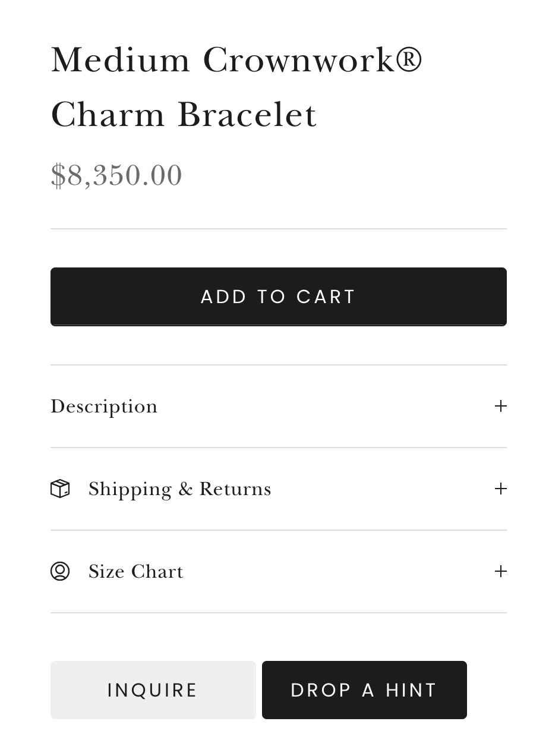Click the word Medium in the title
Image resolution: width=549 pixels, height=756 pixels.
121,60
